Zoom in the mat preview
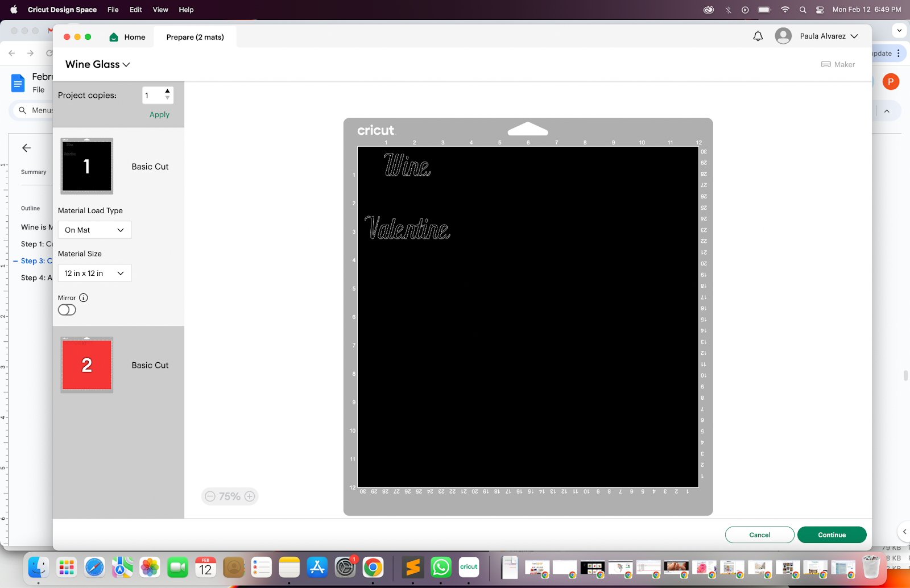910x588 pixels. pyautogui.click(x=250, y=496)
